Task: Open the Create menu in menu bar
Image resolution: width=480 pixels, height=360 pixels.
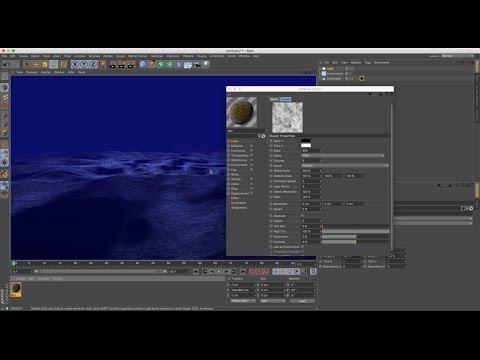Action: 23,56
